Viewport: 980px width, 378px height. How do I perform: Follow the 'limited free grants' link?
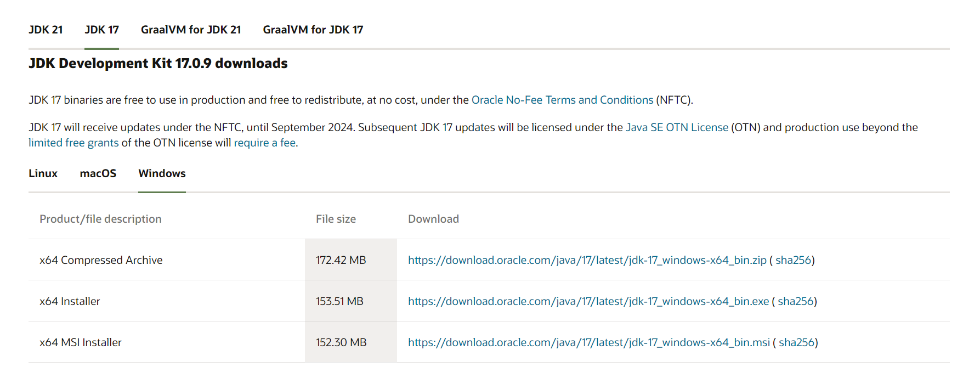click(73, 143)
